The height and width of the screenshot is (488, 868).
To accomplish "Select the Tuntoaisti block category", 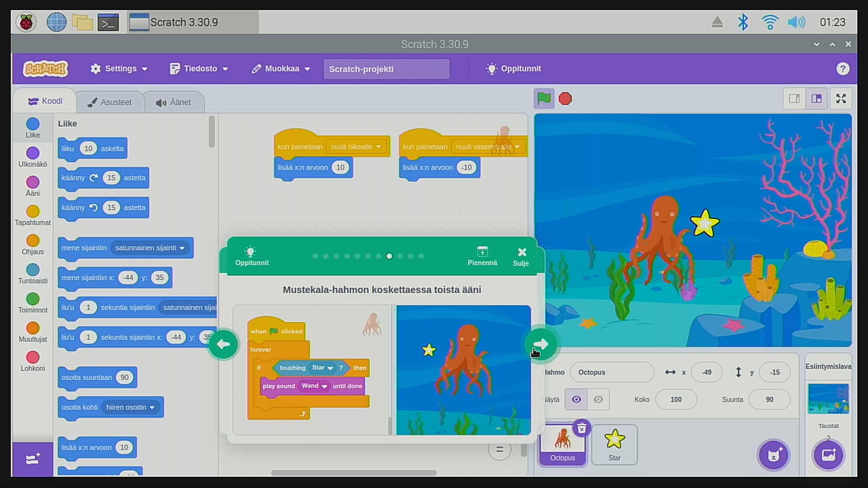I will click(x=33, y=274).
